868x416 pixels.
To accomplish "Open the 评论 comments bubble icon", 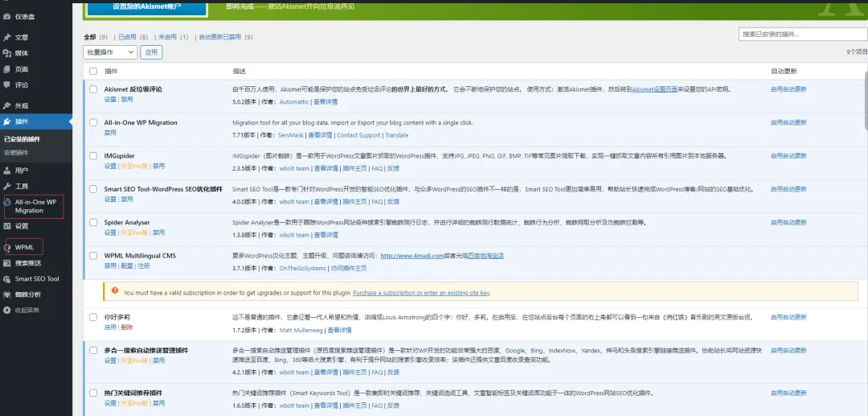I will coord(6,84).
